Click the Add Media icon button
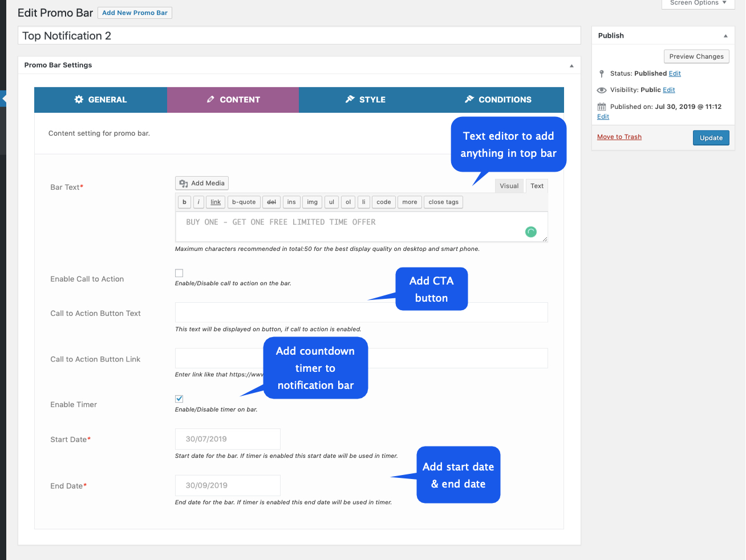The width and height of the screenshot is (746, 560). click(202, 183)
